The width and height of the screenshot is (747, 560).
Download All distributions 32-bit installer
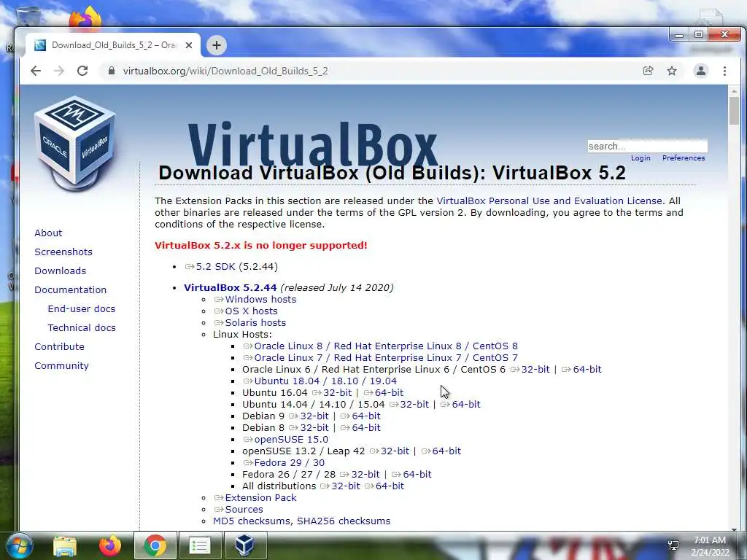point(340,486)
